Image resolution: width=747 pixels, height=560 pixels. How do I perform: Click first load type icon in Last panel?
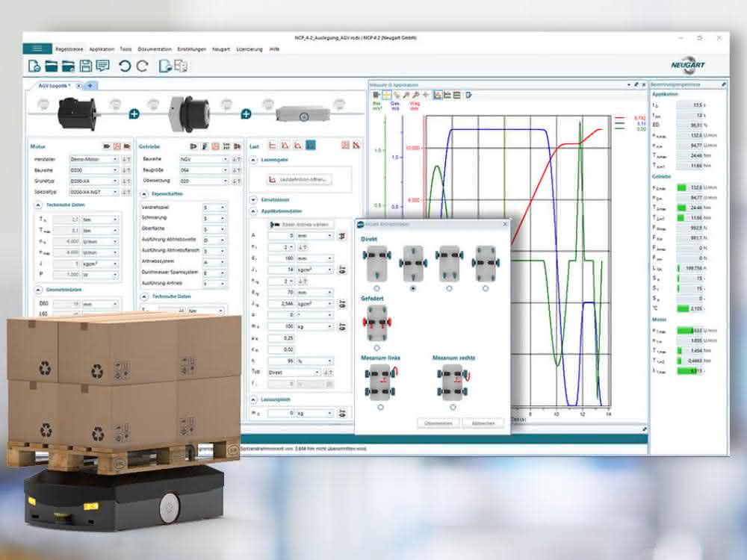click(x=273, y=146)
